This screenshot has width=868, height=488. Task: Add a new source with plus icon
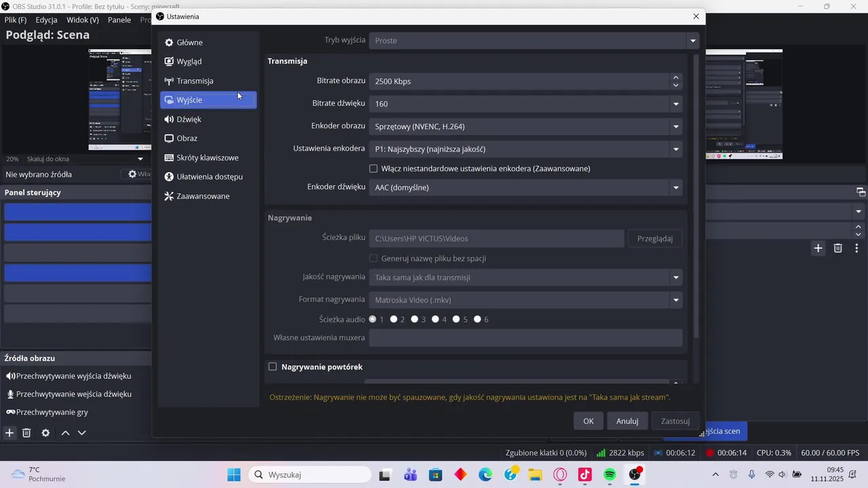(9, 432)
